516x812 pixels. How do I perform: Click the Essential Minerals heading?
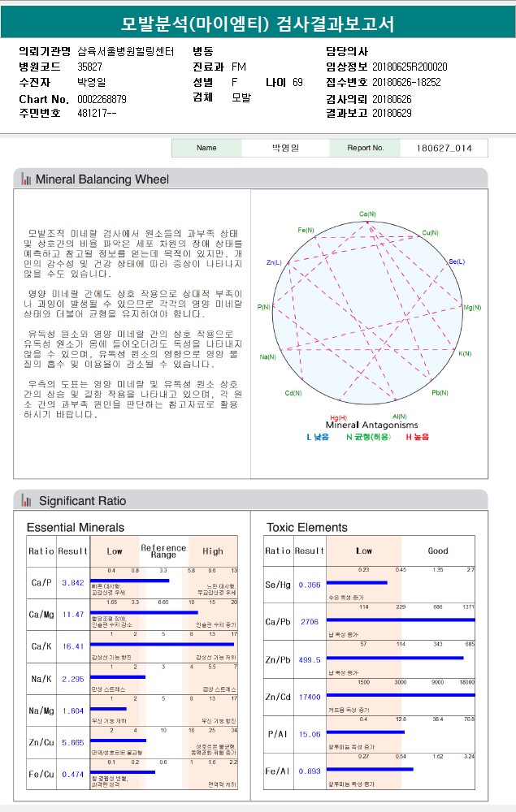[x=76, y=528]
